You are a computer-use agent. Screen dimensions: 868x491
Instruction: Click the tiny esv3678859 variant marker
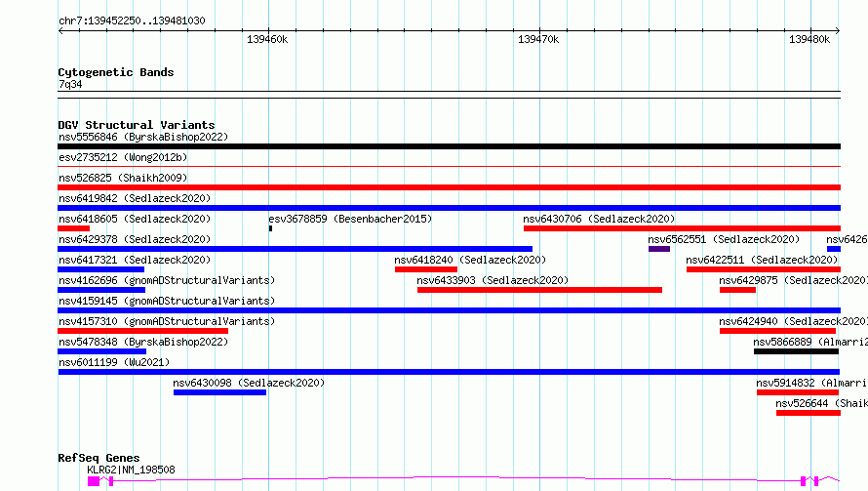click(271, 228)
